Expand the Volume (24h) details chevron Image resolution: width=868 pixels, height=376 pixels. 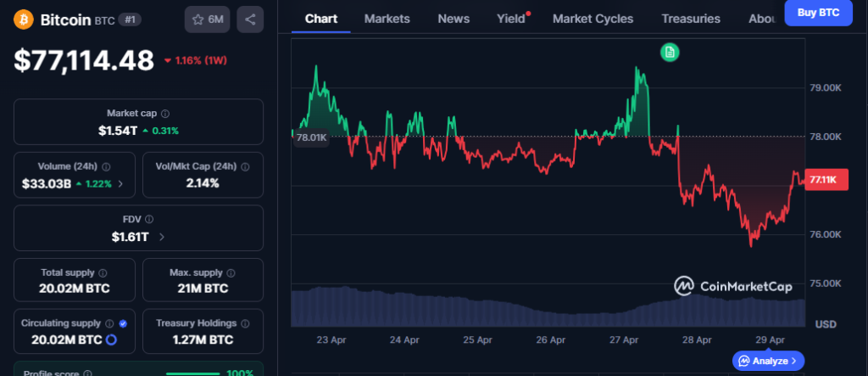click(x=120, y=183)
